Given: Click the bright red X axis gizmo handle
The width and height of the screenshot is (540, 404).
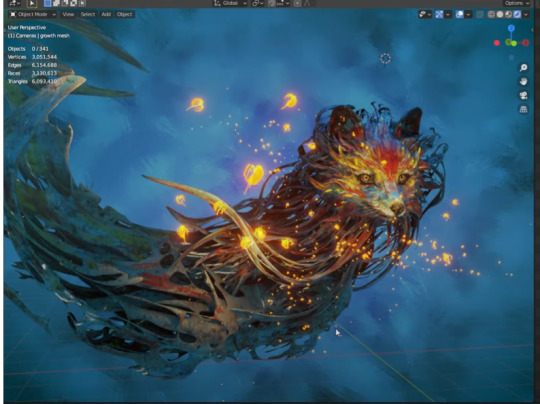Looking at the screenshot, I should click(x=497, y=43).
